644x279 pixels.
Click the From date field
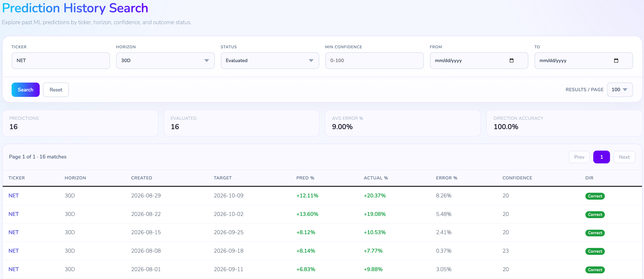point(479,60)
